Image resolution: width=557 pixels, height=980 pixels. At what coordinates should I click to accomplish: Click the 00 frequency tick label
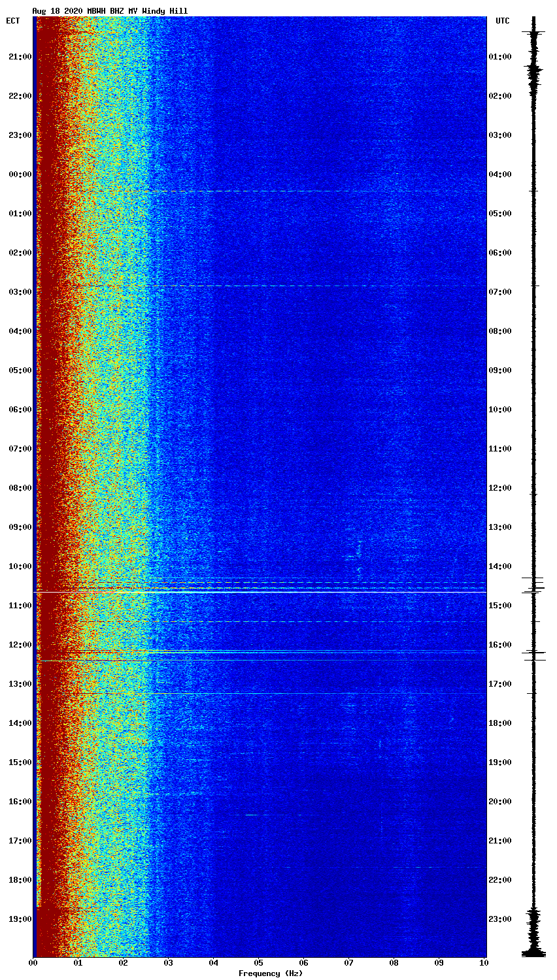point(33,962)
